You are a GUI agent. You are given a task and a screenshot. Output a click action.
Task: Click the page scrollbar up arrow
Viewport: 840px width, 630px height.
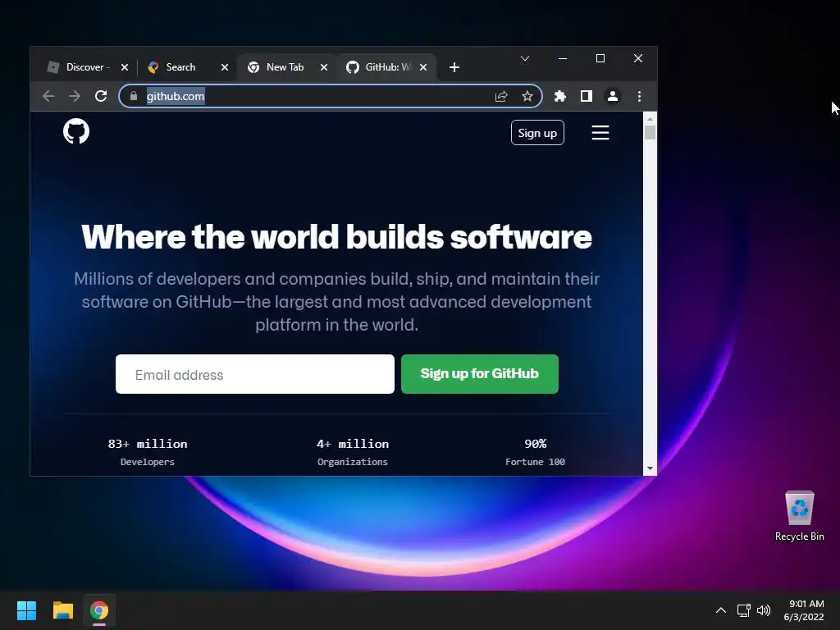pos(650,119)
